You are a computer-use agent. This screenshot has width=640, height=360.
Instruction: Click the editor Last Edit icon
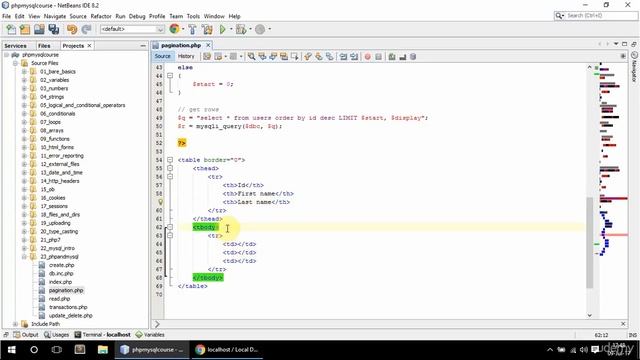207,57
